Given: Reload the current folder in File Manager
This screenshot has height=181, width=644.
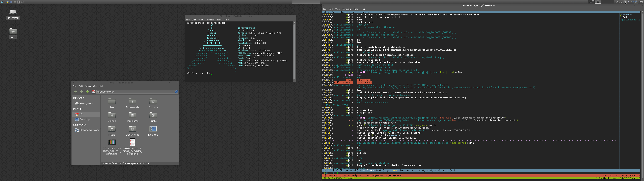Looking at the screenshot, I should 176,92.
